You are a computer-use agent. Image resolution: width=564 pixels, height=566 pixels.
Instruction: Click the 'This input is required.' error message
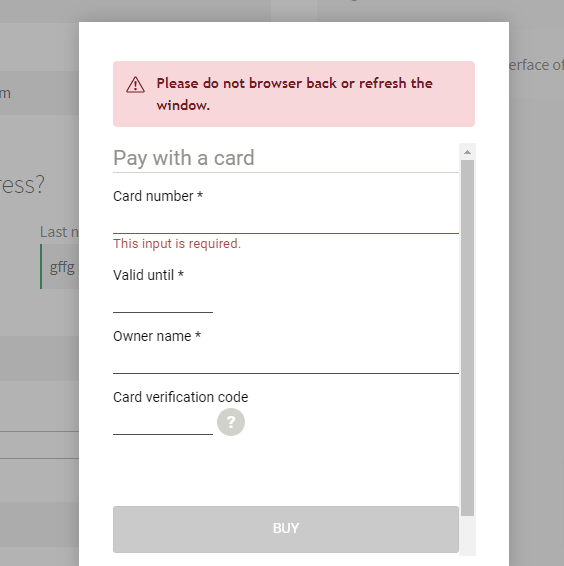[x=177, y=244]
